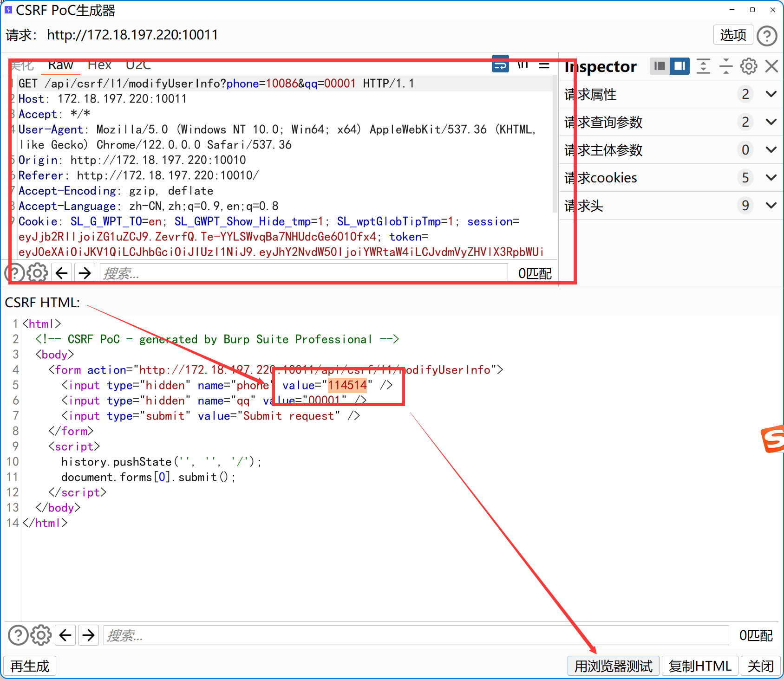Viewport: 784px width, 679px height.
Task: Open the CSRF HTML search settings gear
Action: tap(41, 635)
